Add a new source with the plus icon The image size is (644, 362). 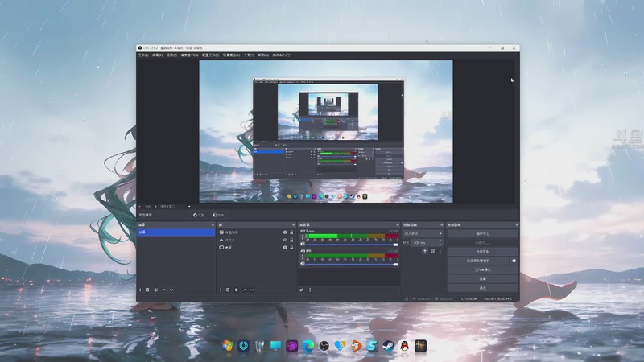221,290
